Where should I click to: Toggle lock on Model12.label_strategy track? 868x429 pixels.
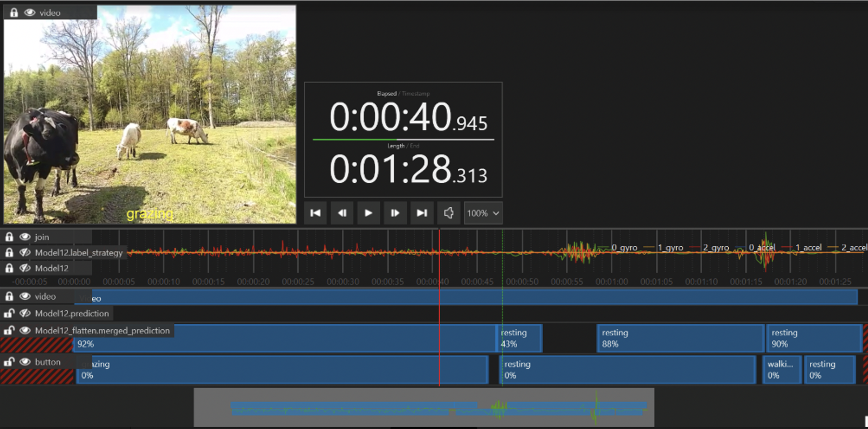point(9,253)
